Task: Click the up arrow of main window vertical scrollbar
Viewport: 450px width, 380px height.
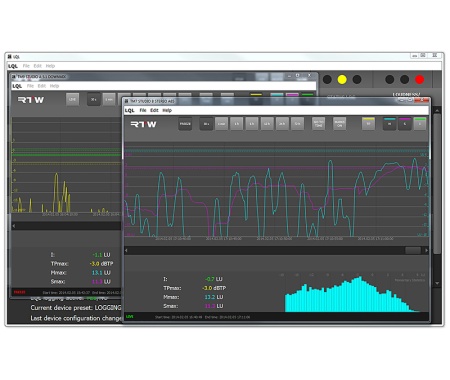Action: tap(437, 110)
